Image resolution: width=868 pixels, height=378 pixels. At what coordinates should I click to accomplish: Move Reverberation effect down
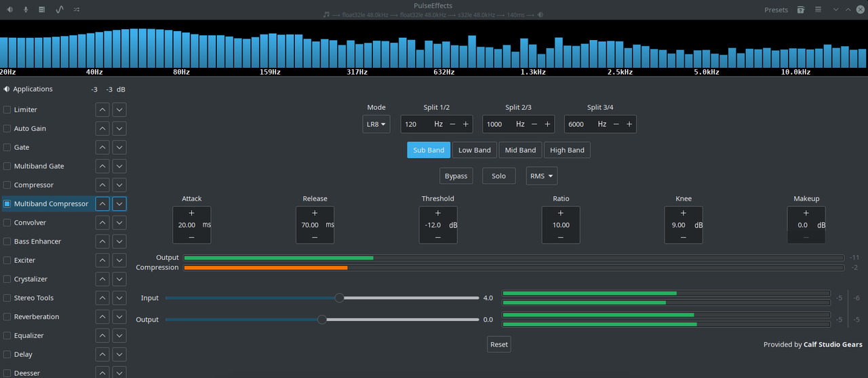(119, 316)
